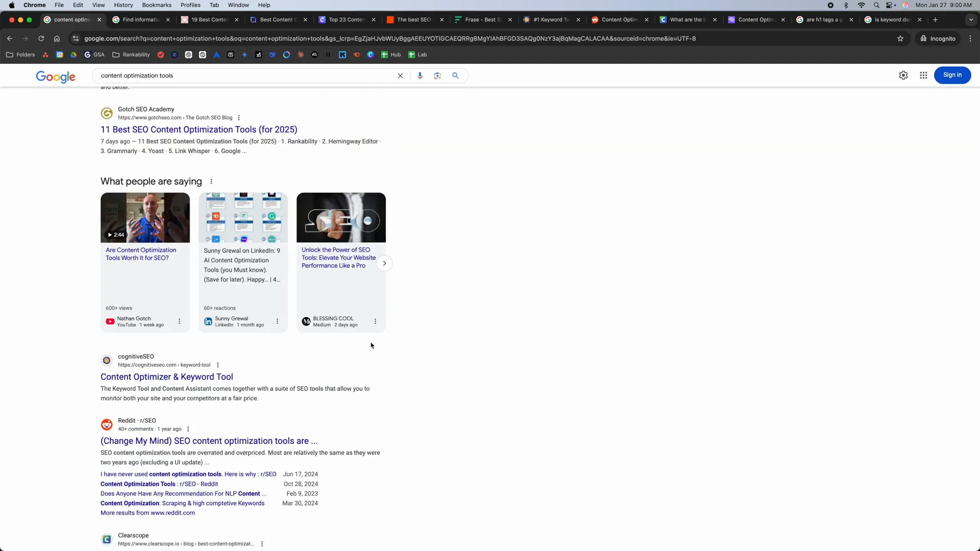Image resolution: width=980 pixels, height=551 pixels.
Task: Click the carousel next arrow in What people are saying
Action: (x=384, y=263)
